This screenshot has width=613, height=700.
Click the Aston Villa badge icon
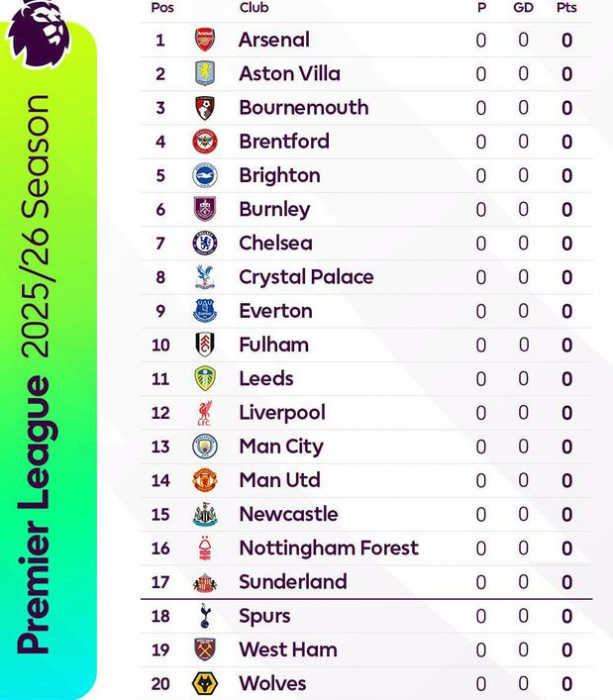click(205, 74)
